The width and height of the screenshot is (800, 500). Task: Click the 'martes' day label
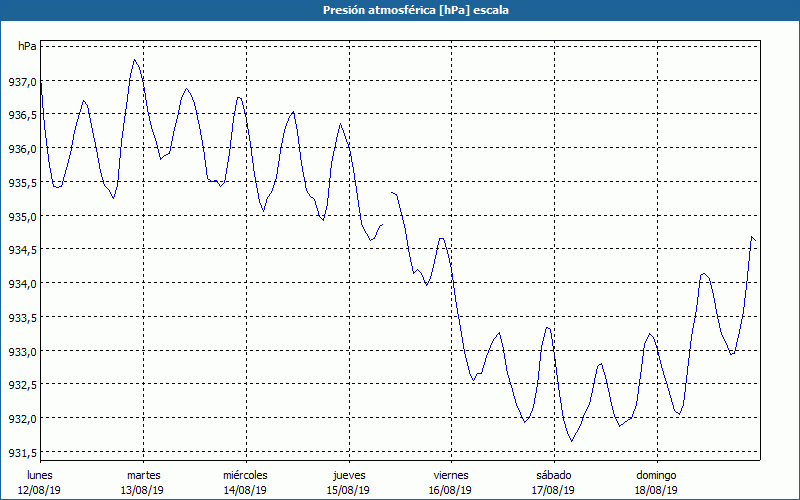click(144, 475)
